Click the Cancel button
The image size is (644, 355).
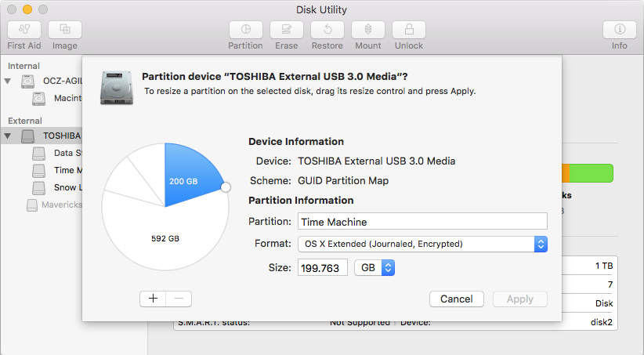click(x=456, y=299)
